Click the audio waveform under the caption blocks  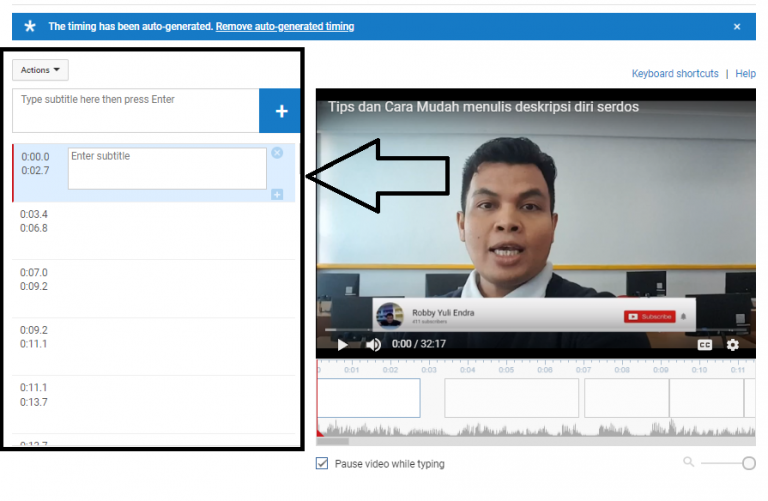[536, 428]
